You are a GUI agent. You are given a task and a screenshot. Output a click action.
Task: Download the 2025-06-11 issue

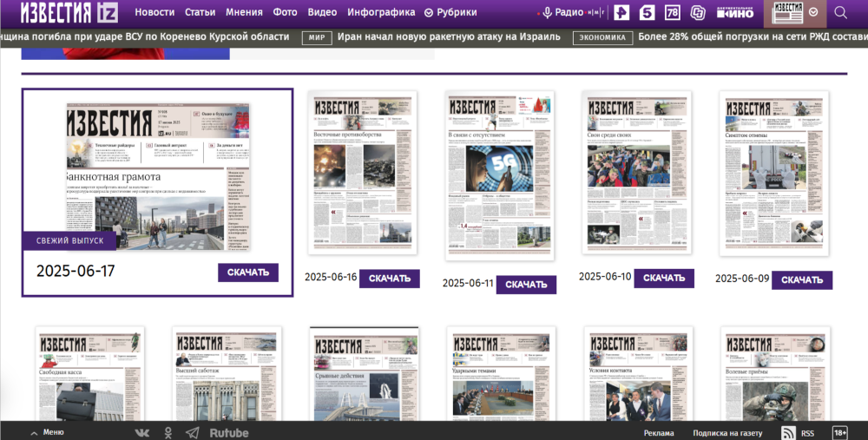coord(527,285)
